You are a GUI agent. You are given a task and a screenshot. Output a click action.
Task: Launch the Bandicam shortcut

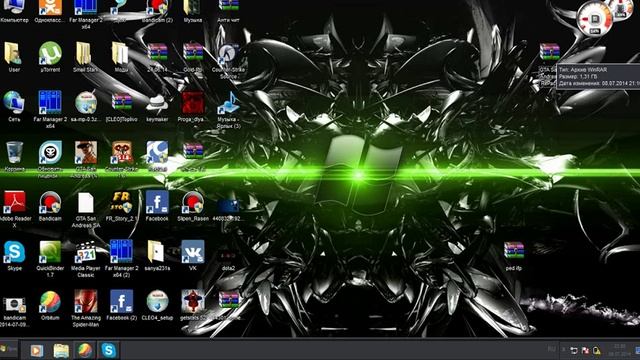tap(50, 202)
